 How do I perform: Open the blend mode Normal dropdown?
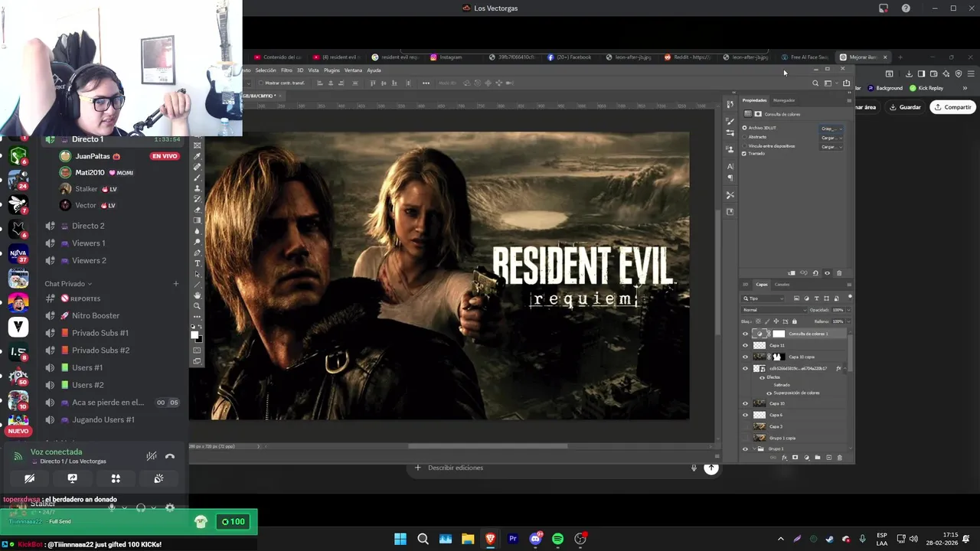point(773,310)
